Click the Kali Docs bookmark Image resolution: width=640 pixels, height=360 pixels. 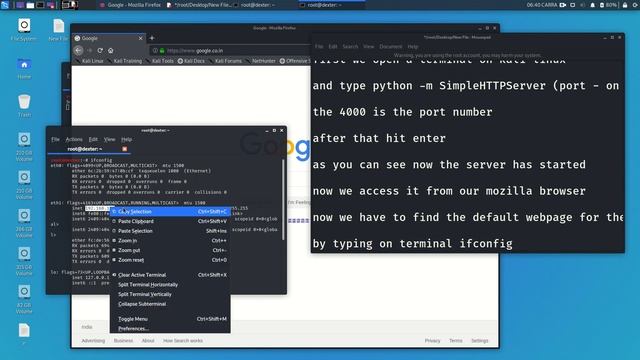191,61
